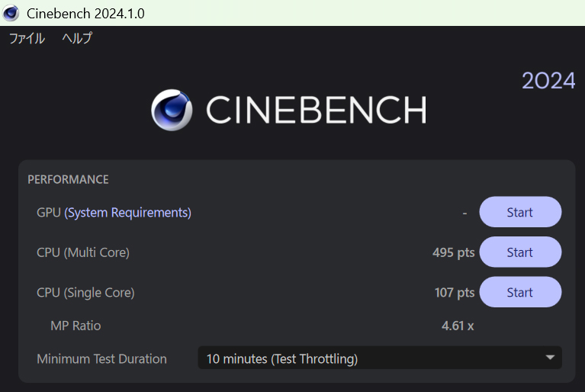
Task: Start the GPU benchmark
Action: click(520, 212)
